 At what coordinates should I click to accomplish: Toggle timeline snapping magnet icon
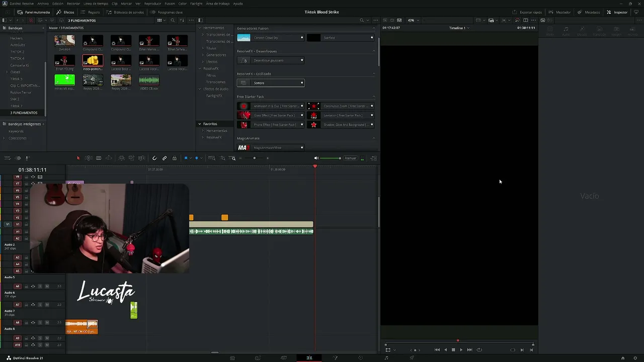pyautogui.click(x=154, y=158)
